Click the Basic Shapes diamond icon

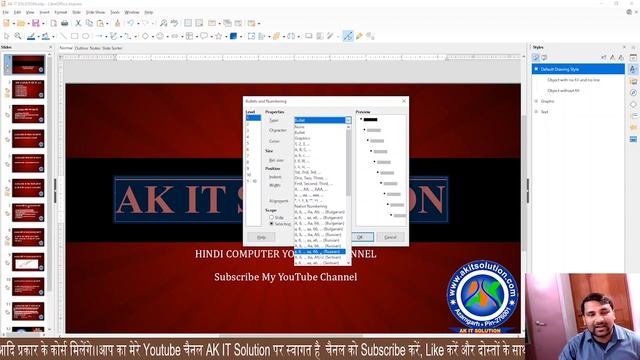pos(145,36)
